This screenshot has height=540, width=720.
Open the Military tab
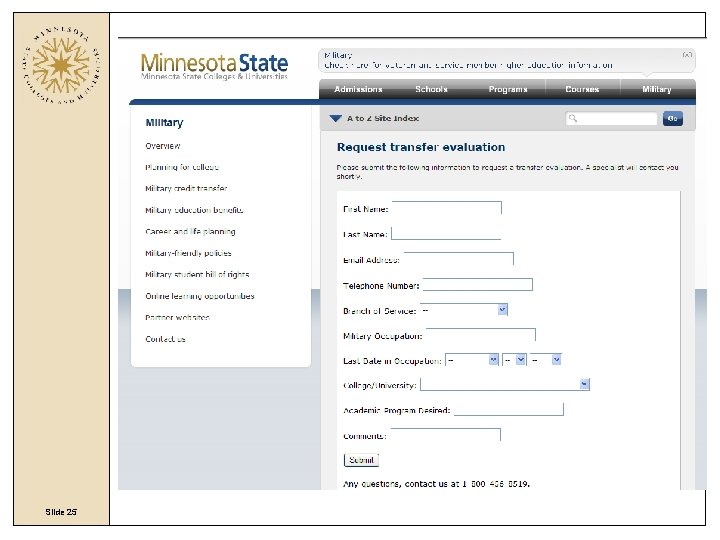[657, 89]
